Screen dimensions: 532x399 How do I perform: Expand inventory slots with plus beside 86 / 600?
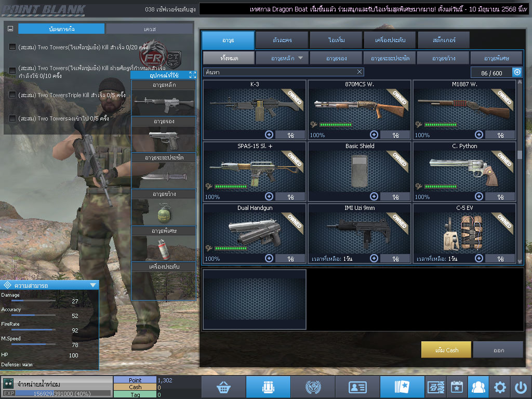point(517,72)
